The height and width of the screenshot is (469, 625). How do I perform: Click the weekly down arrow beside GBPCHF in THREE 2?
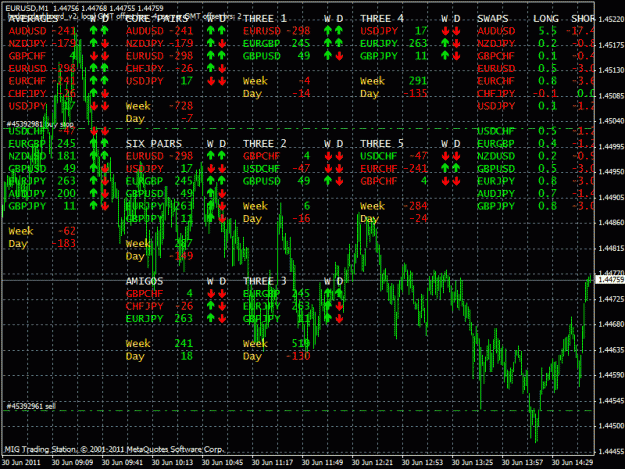[x=328, y=156]
